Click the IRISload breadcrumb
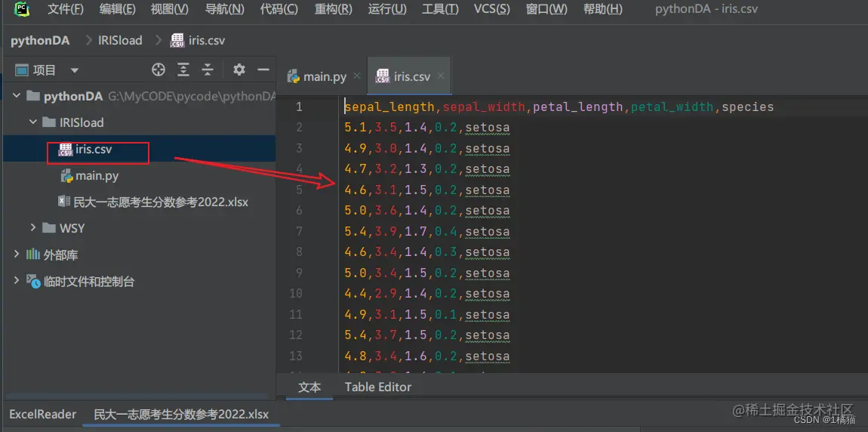 click(x=120, y=41)
